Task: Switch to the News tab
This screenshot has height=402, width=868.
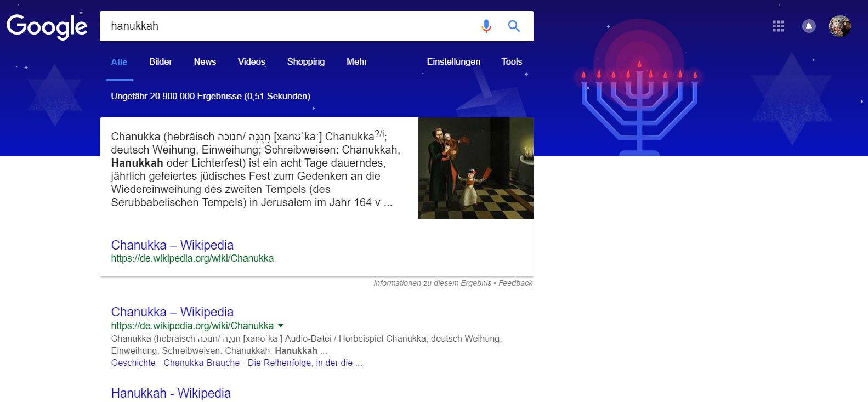Action: point(205,62)
